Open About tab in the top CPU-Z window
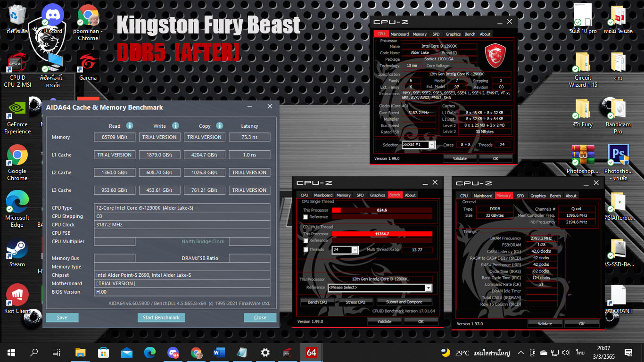The height and width of the screenshot is (362, 644). pos(485,34)
